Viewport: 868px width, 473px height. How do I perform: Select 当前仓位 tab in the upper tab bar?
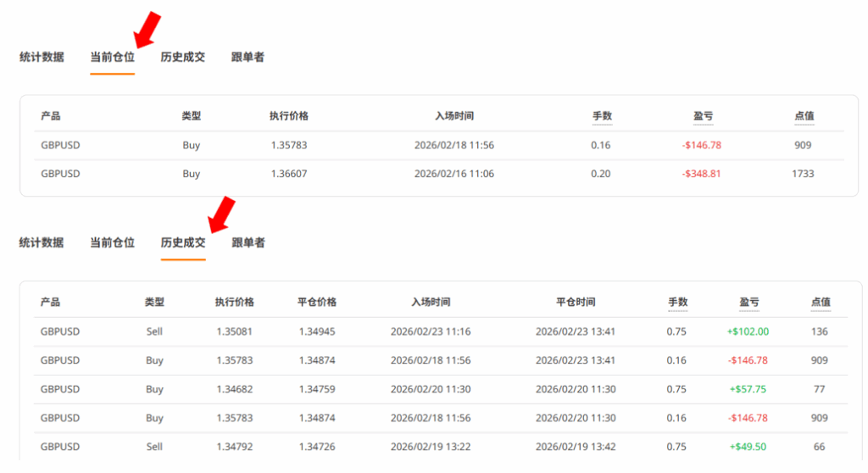[112, 58]
